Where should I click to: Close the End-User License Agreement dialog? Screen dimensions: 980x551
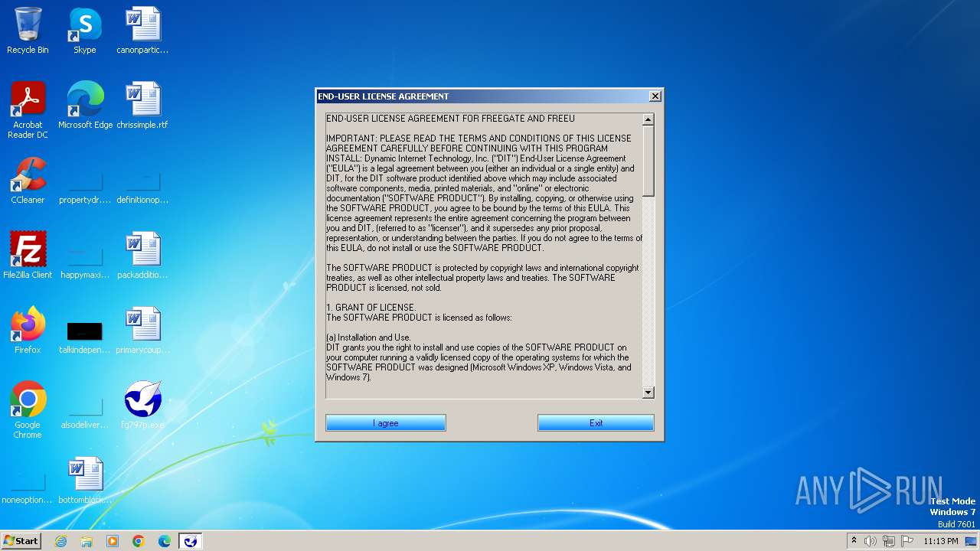[655, 96]
